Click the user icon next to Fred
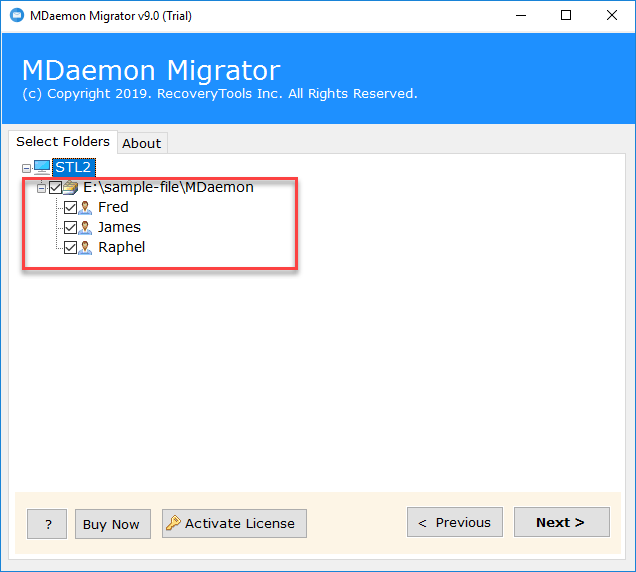 85,207
